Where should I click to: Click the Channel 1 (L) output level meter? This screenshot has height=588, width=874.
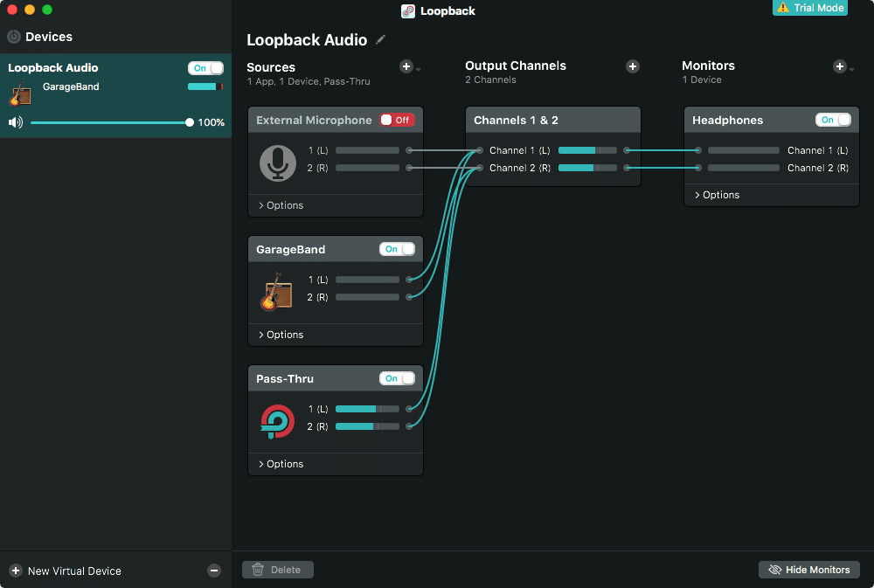coord(587,150)
